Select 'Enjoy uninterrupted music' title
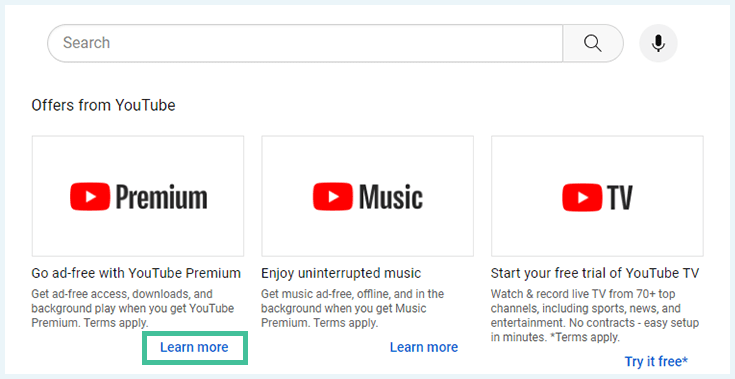This screenshot has height=379, width=735. pyautogui.click(x=341, y=273)
